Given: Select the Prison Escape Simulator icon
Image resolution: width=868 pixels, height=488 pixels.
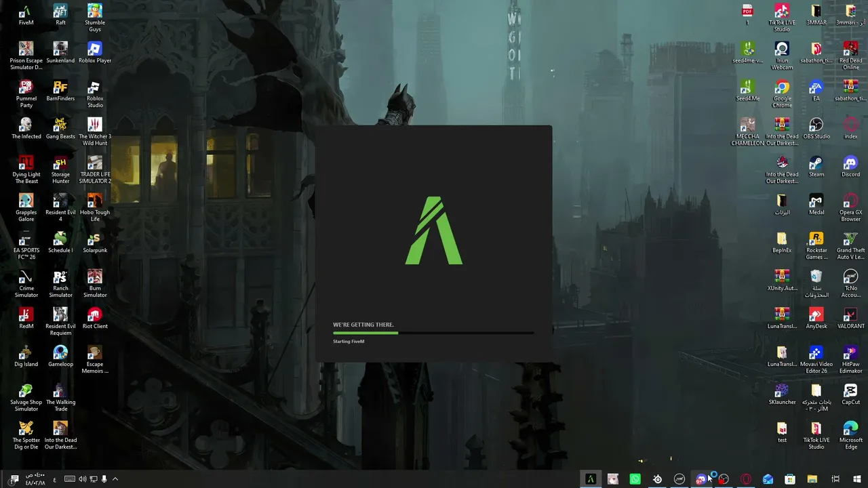Looking at the screenshot, I should (26, 56).
